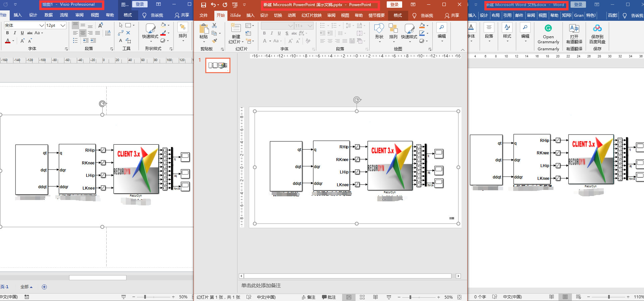Click the Visio connection point X tool
Screen dimensions: 644x301
pos(128,33)
